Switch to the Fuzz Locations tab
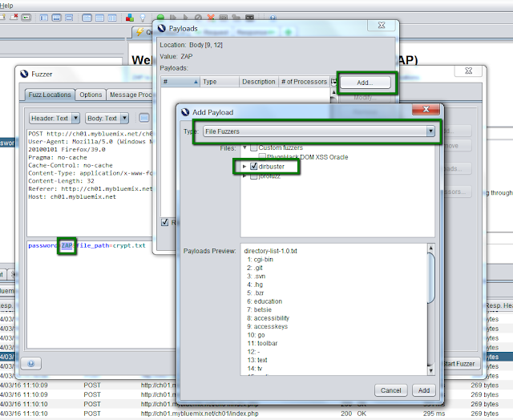This screenshot has height=420, width=513. 50,95
